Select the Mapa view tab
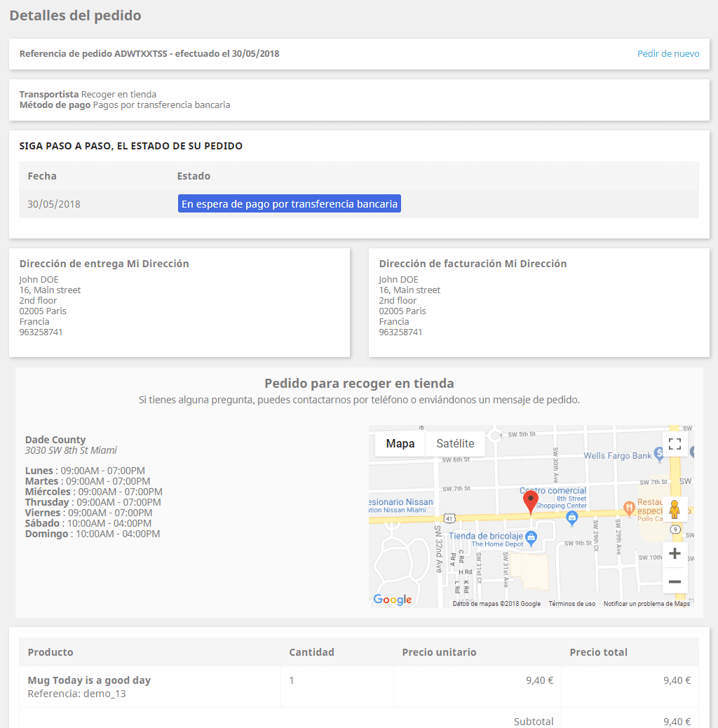The height and width of the screenshot is (728, 718). click(400, 444)
